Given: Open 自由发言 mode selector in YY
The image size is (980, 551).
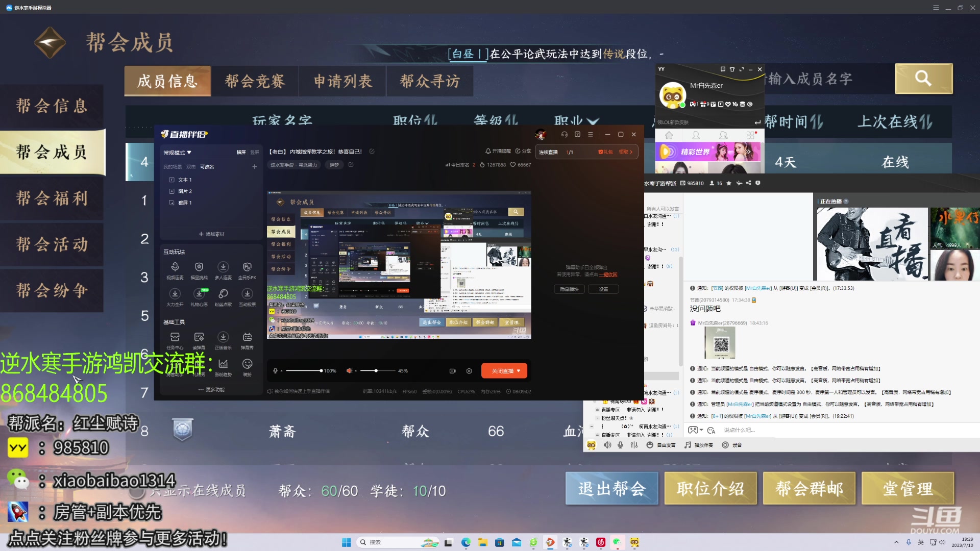Looking at the screenshot, I should pyautogui.click(x=661, y=445).
